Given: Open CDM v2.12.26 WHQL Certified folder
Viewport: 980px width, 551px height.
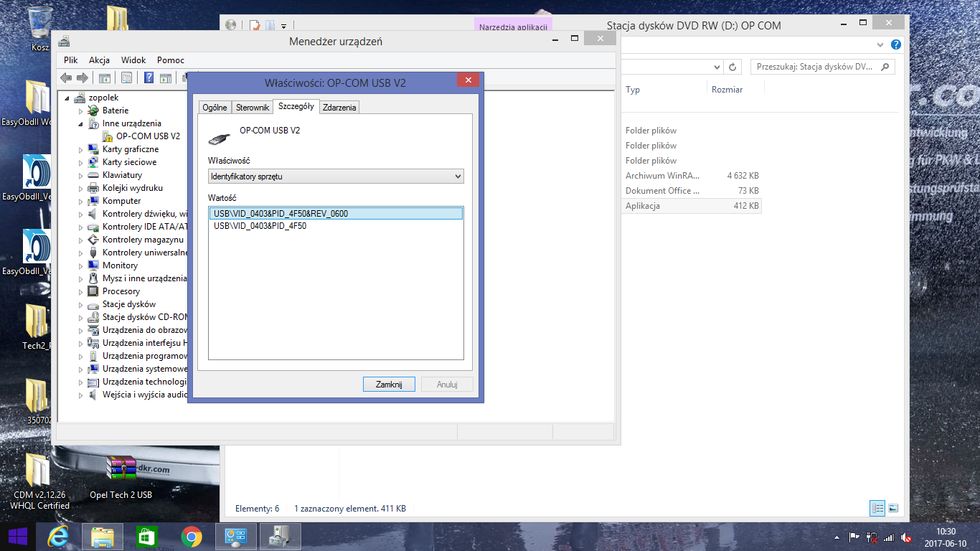Looking at the screenshot, I should click(x=40, y=481).
